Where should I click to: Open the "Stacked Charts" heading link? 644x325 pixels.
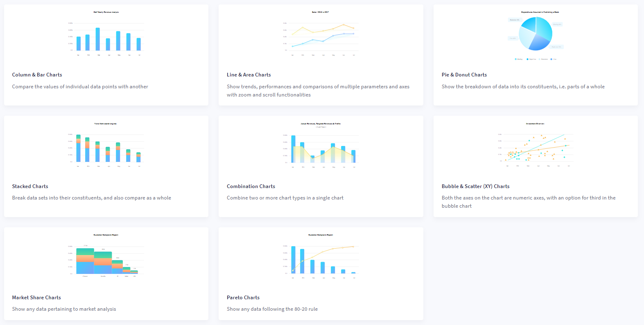(30, 186)
